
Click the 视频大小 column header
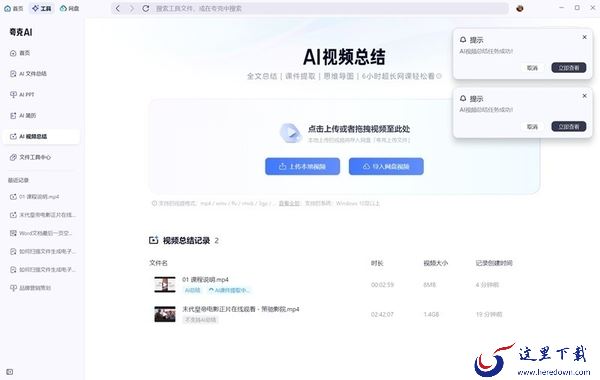pos(435,263)
